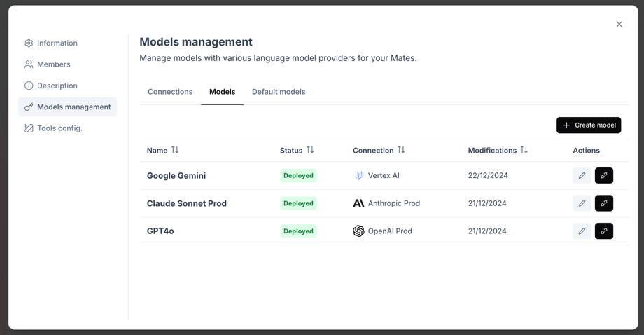Click the link icon for Google Gemini
Image resolution: width=644 pixels, height=335 pixels.
[x=603, y=175]
